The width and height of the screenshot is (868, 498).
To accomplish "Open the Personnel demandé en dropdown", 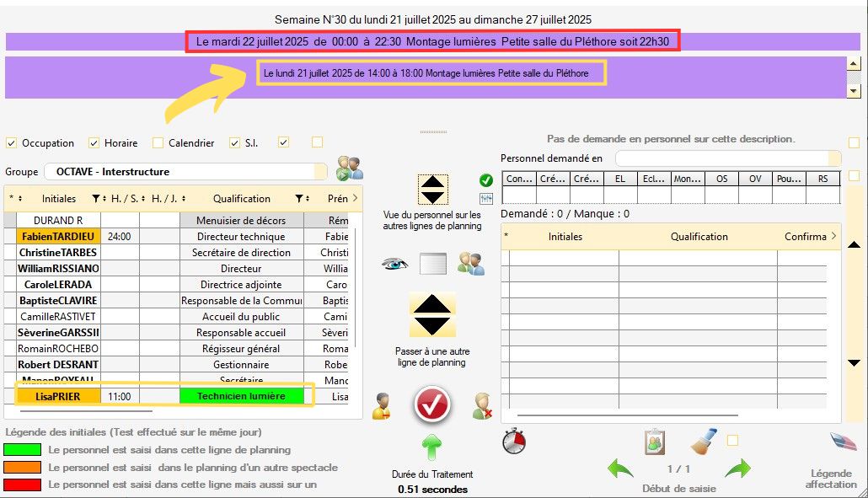I will click(726, 158).
